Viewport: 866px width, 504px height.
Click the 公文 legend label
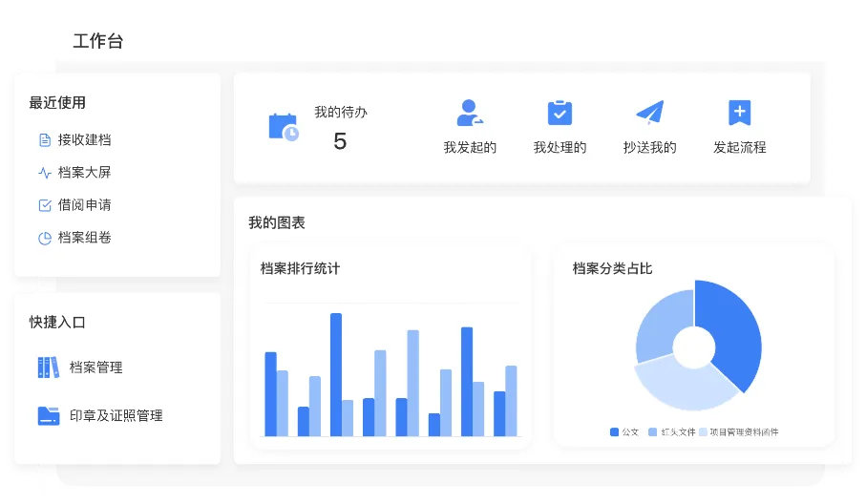(x=630, y=432)
